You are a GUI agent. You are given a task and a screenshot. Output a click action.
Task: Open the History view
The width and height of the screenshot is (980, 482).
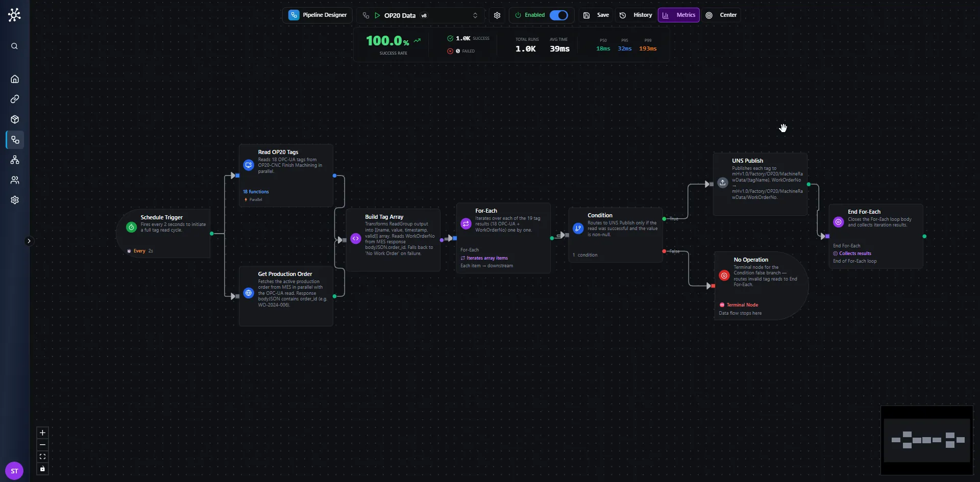[x=636, y=15]
